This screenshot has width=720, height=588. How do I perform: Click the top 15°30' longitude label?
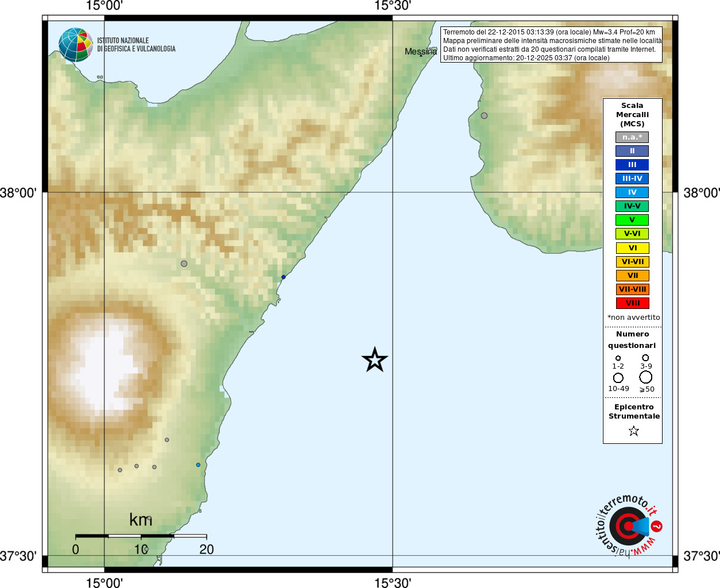coord(393,6)
